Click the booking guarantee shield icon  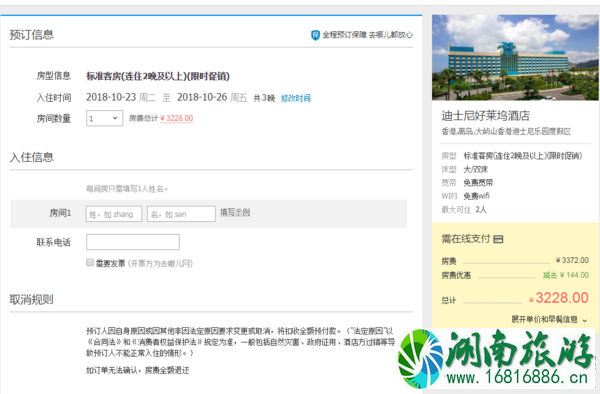click(315, 35)
